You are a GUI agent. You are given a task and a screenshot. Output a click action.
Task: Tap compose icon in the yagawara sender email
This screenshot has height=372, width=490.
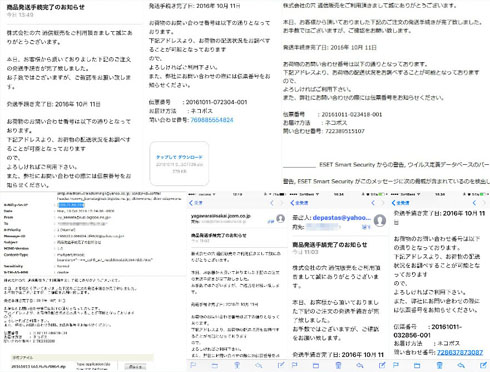coord(281,365)
